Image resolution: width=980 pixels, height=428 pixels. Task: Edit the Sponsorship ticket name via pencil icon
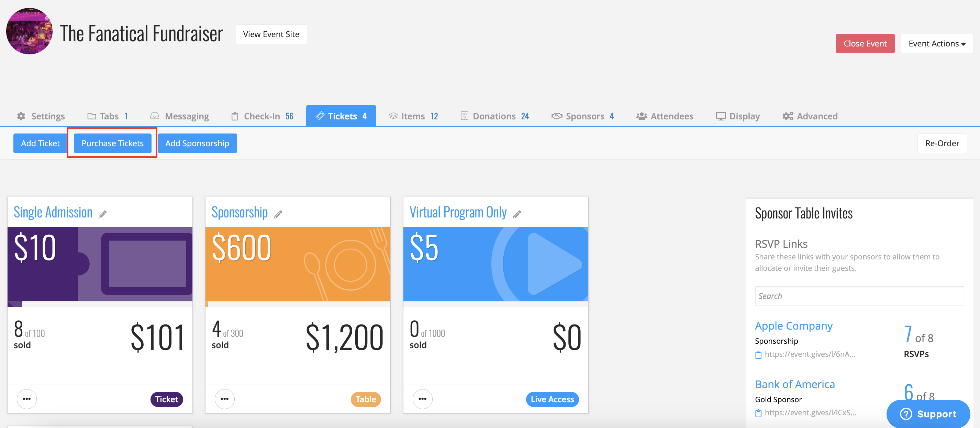(278, 214)
